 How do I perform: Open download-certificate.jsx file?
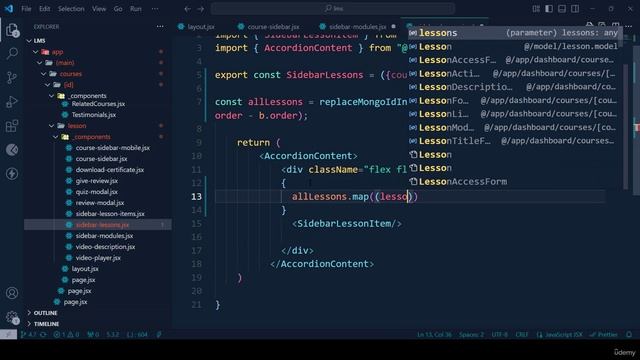[x=110, y=170]
